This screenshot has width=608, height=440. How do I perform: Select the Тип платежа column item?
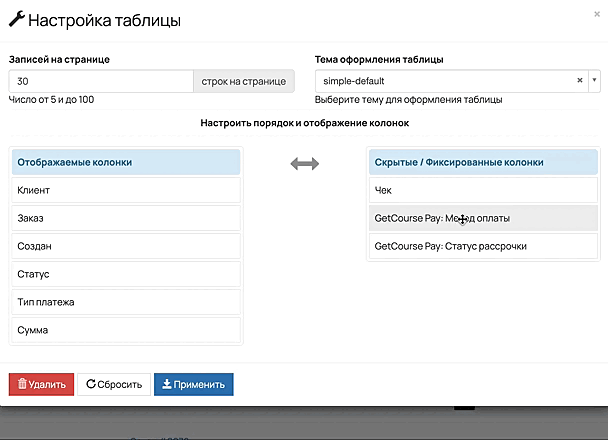(x=125, y=302)
